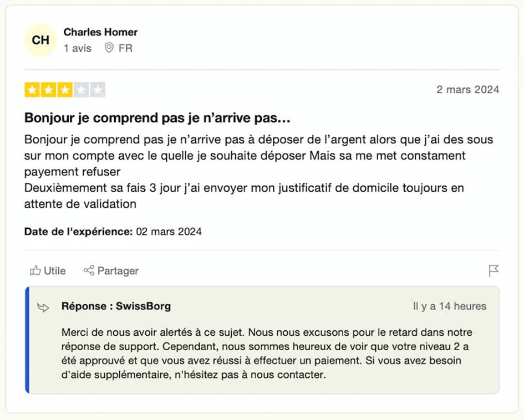Open Charles Homer's profile name
This screenshot has width=524, height=420.
coord(100,32)
